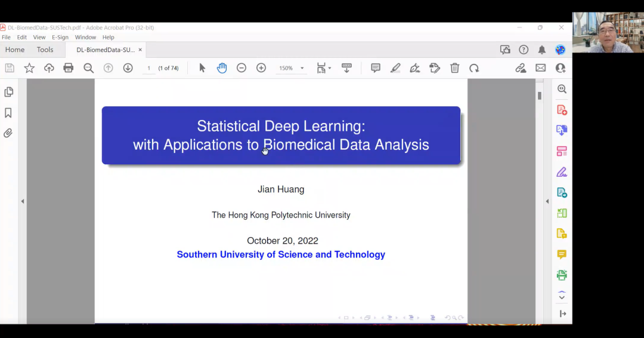644x338 pixels.
Task: Open fit page options icon
Action: tap(321, 68)
